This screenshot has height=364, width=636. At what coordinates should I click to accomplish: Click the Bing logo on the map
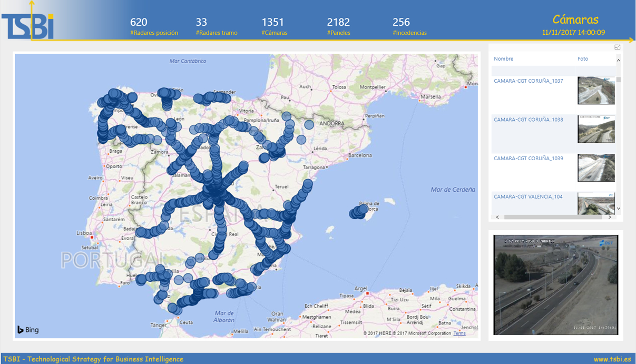tap(28, 330)
